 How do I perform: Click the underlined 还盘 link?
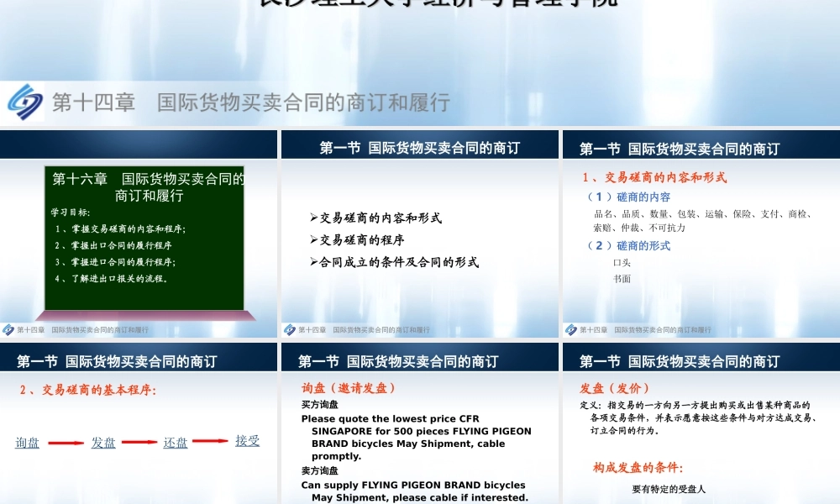point(175,442)
